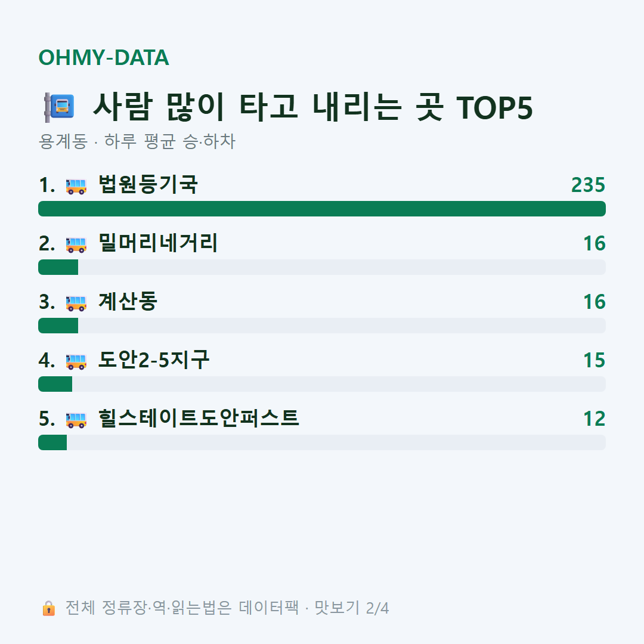
Task: Click the 15 value for 도안2-5지구
Action: tap(595, 360)
